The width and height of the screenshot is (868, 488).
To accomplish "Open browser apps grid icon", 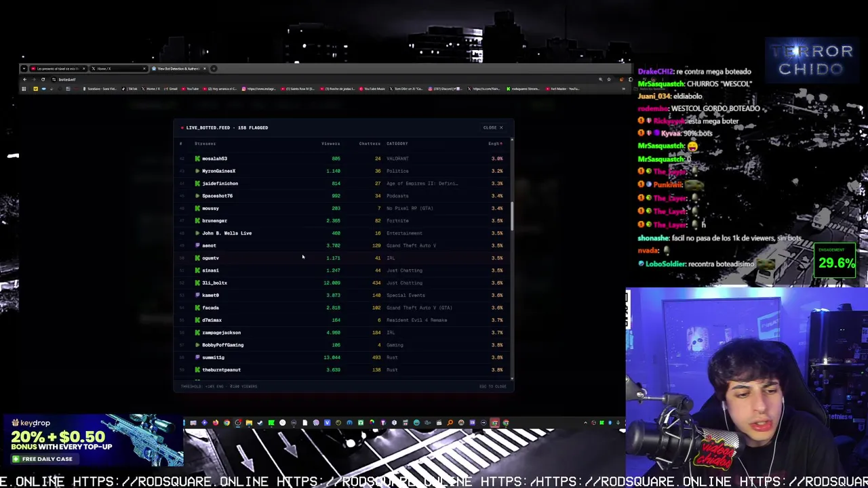I will [x=24, y=89].
